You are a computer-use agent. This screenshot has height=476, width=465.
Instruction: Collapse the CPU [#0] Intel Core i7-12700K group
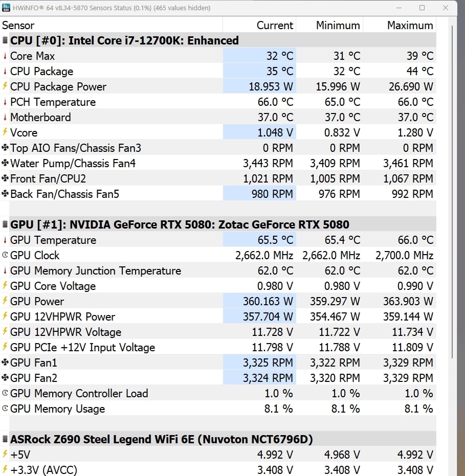(5, 40)
